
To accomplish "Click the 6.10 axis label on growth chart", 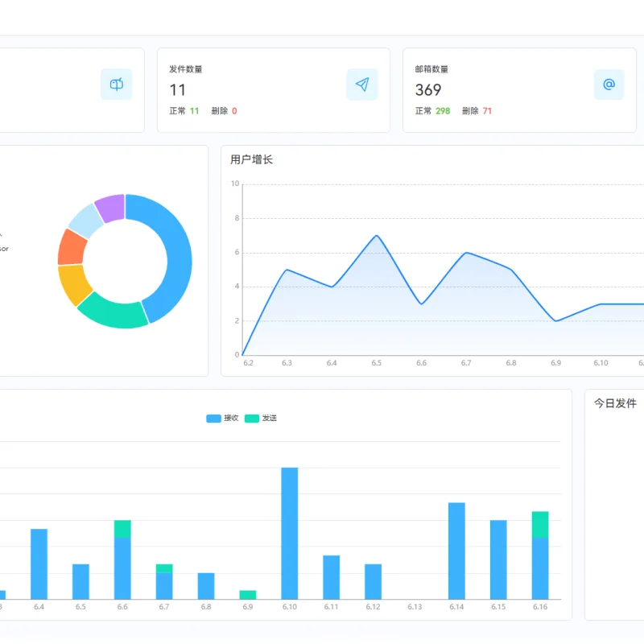I will click(x=601, y=363).
